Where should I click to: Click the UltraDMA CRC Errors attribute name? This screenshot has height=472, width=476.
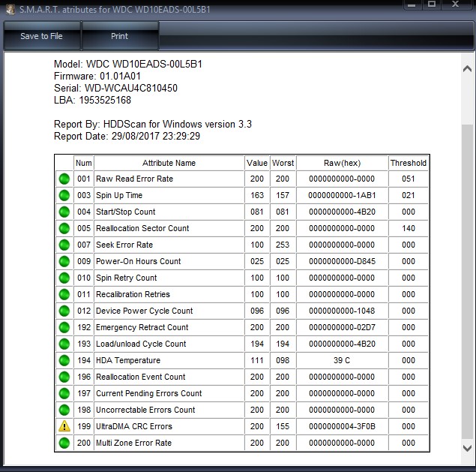pyautogui.click(x=134, y=426)
